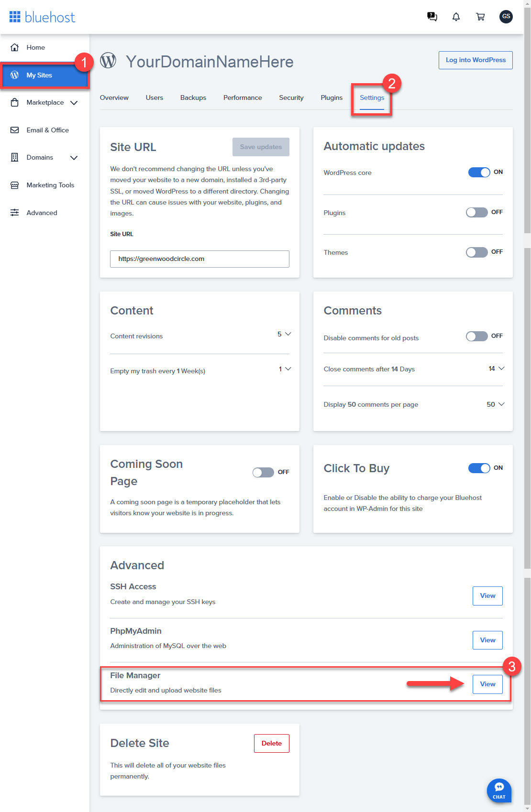Switch to the Performance tab
Image resolution: width=531 pixels, height=812 pixels.
243,97
